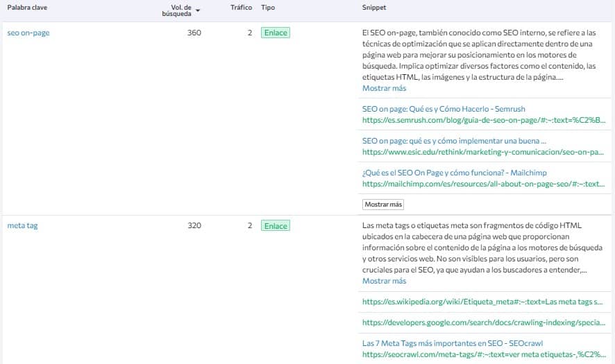
Task: Open '¿Qué es el SEO On Page' Mailchimp title
Action: [453, 173]
